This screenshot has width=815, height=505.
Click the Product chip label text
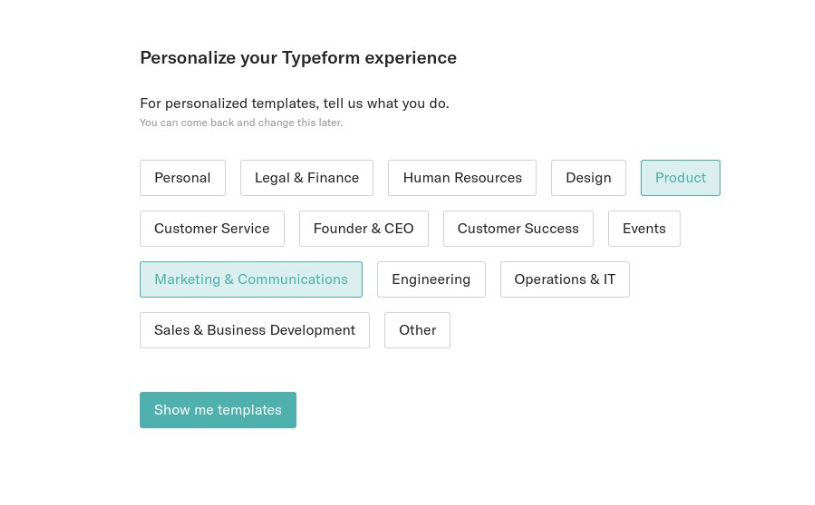[x=680, y=178]
